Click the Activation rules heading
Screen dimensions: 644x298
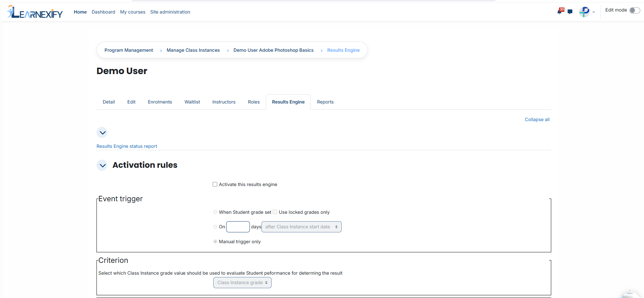[145, 165]
